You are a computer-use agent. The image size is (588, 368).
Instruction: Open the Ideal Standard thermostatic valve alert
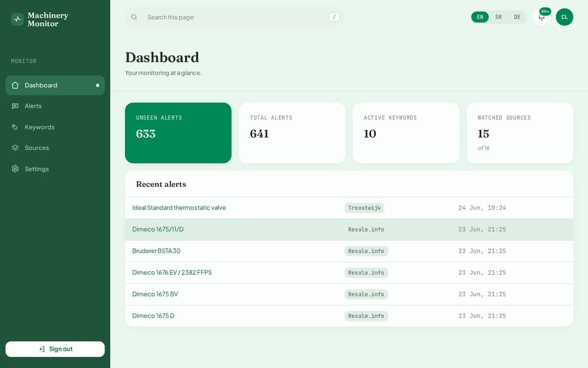pos(179,208)
